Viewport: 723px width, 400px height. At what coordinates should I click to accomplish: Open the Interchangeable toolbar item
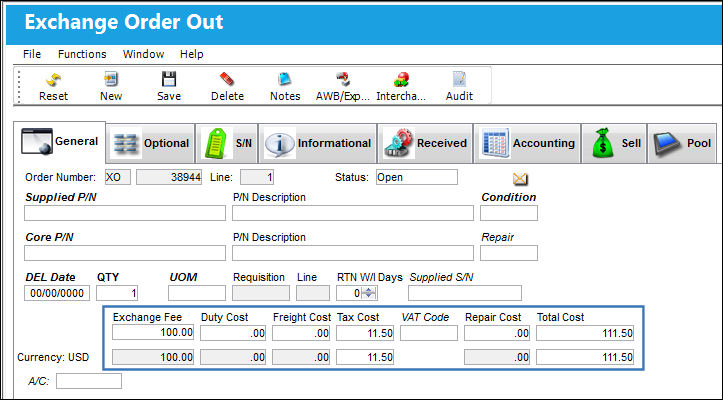click(401, 86)
